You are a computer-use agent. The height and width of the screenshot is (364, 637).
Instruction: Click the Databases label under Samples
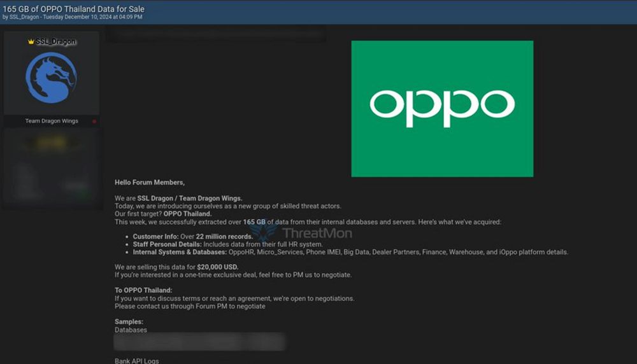[x=131, y=330]
